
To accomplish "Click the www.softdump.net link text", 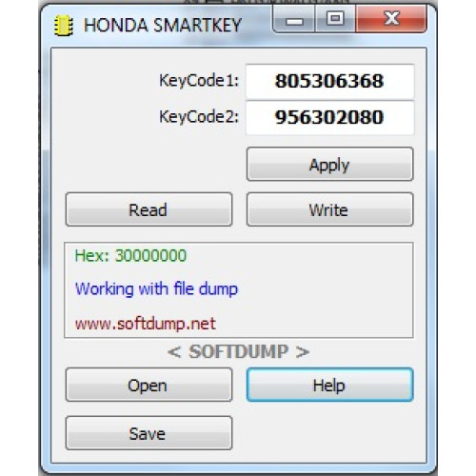I will point(146,324).
